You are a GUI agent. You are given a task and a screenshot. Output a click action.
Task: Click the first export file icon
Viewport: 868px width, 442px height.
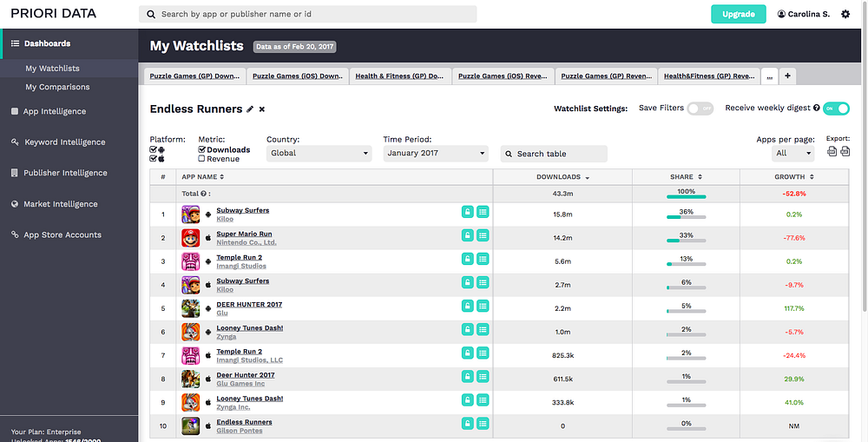(832, 151)
